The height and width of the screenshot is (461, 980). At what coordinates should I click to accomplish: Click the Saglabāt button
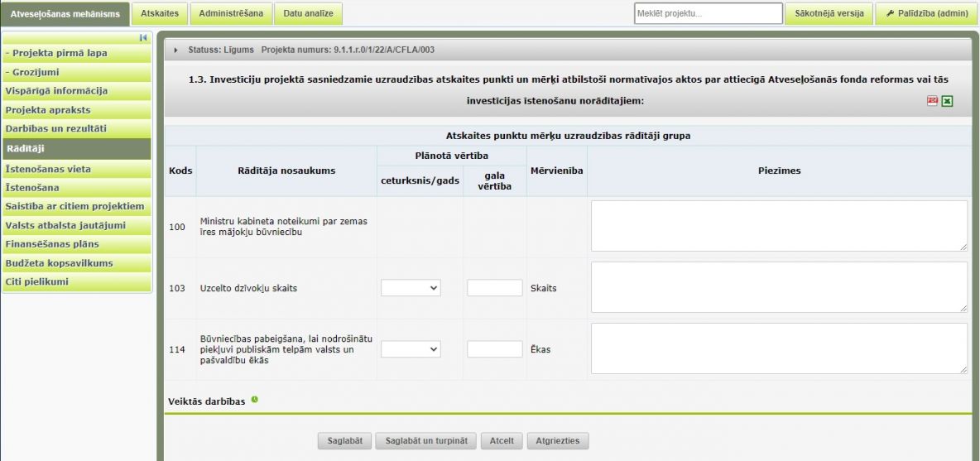click(343, 441)
